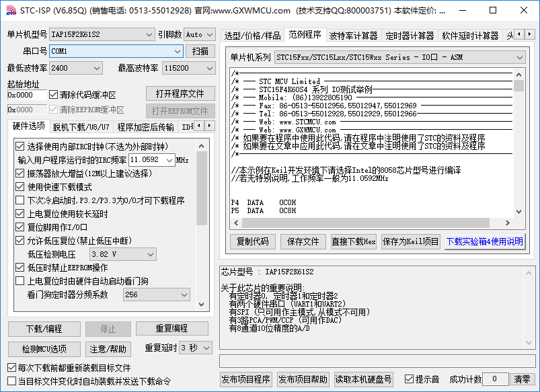Click 保存文件 button
This screenshot has width=540, height=392.
click(x=303, y=241)
